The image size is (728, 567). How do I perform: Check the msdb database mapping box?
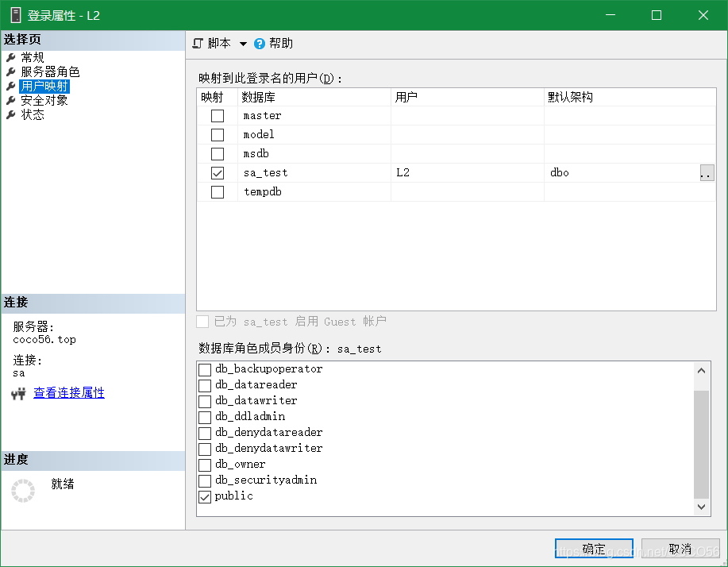point(218,154)
